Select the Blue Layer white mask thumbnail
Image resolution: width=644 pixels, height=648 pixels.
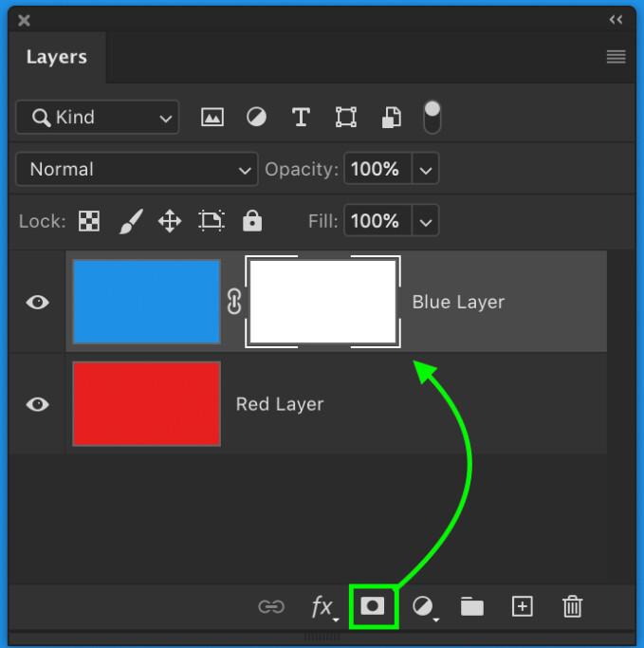click(323, 302)
